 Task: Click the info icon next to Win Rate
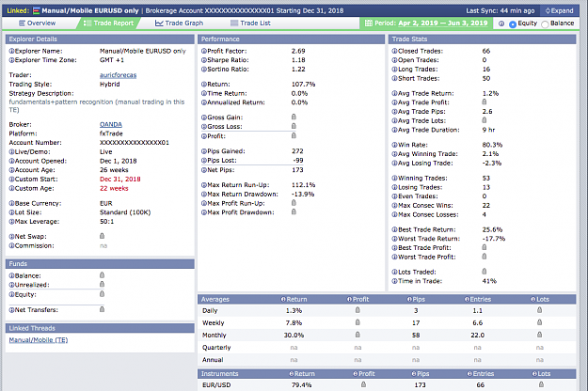[394, 145]
